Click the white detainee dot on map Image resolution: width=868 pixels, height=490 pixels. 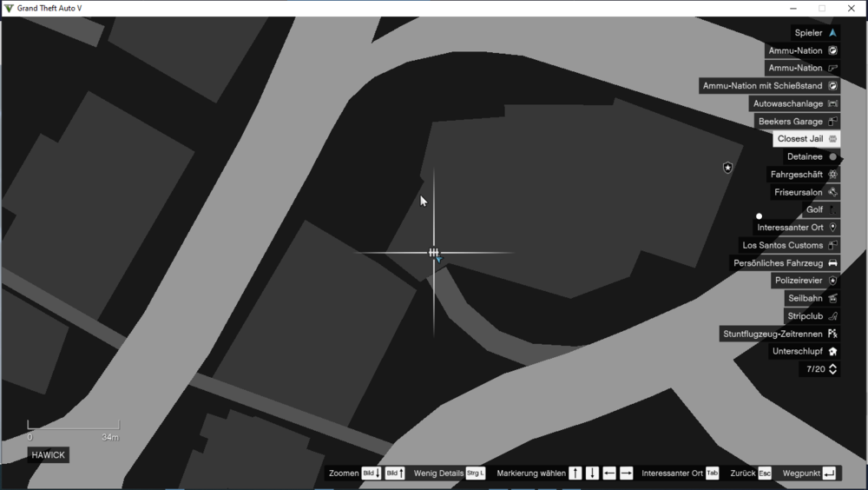pos(759,216)
